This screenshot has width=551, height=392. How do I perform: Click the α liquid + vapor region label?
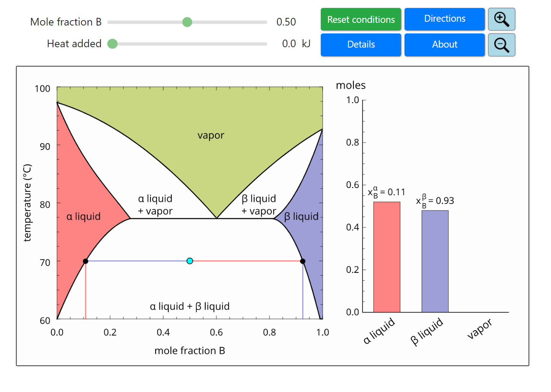click(155, 205)
